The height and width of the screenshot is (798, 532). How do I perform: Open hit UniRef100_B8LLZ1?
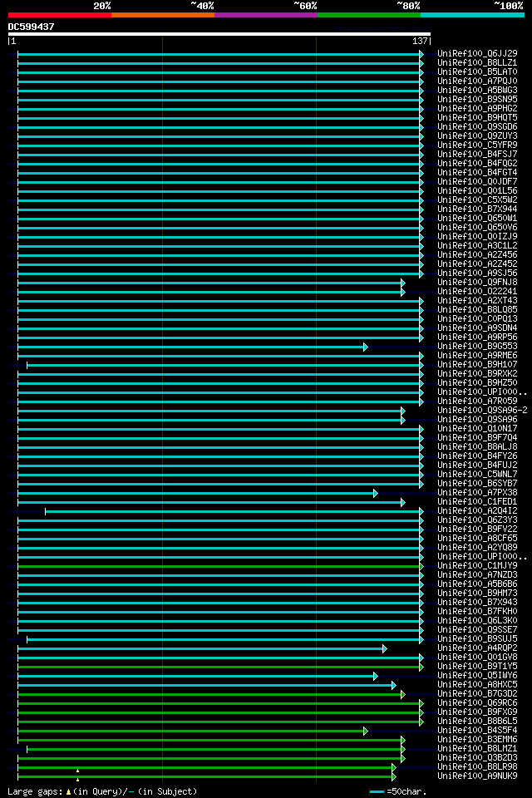[x=477, y=62]
